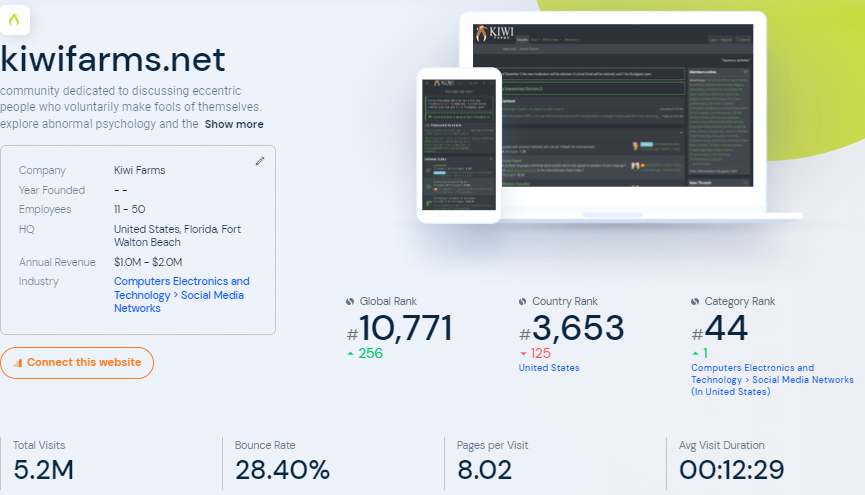Click the kiwifarms.net page title
Screen dimensions: 865x495
[x=113, y=59]
